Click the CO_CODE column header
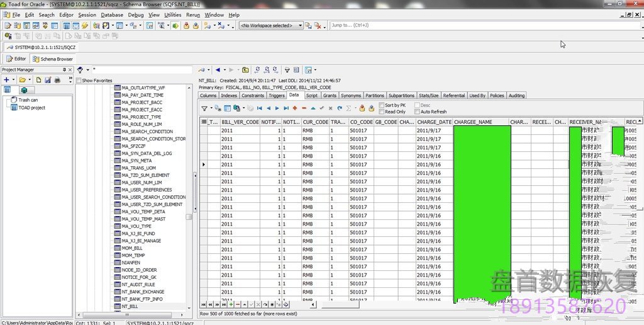This screenshot has height=325, width=644. pos(362,122)
